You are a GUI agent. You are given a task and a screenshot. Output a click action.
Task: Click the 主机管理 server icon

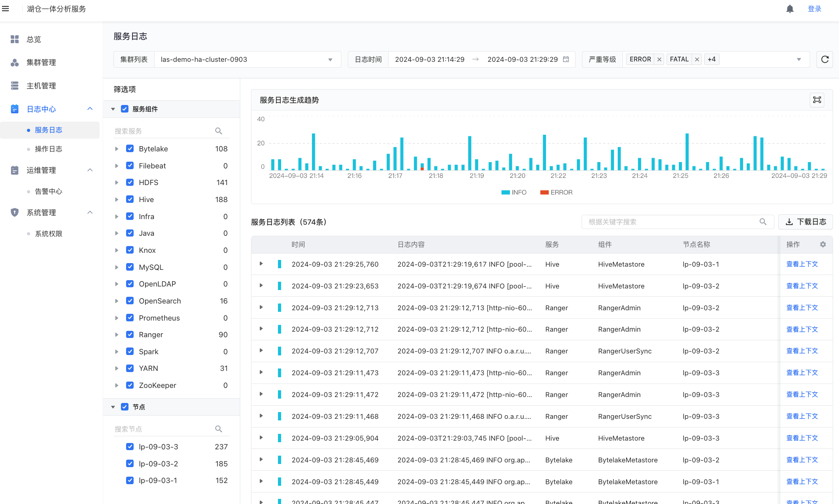(15, 86)
